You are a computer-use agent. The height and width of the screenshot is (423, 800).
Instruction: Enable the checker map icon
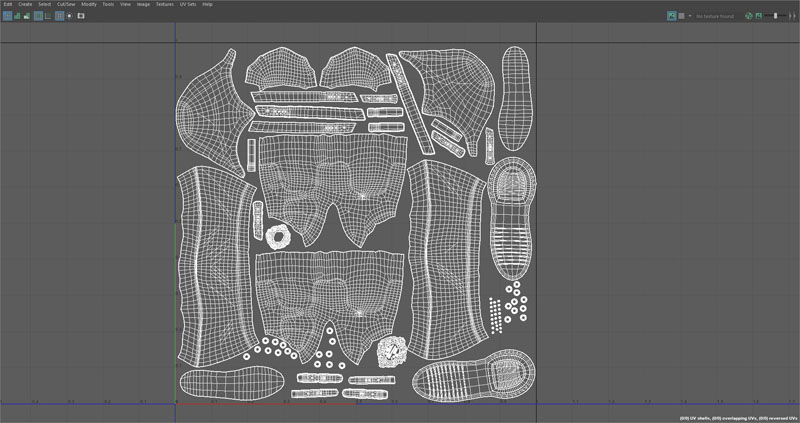click(x=682, y=16)
